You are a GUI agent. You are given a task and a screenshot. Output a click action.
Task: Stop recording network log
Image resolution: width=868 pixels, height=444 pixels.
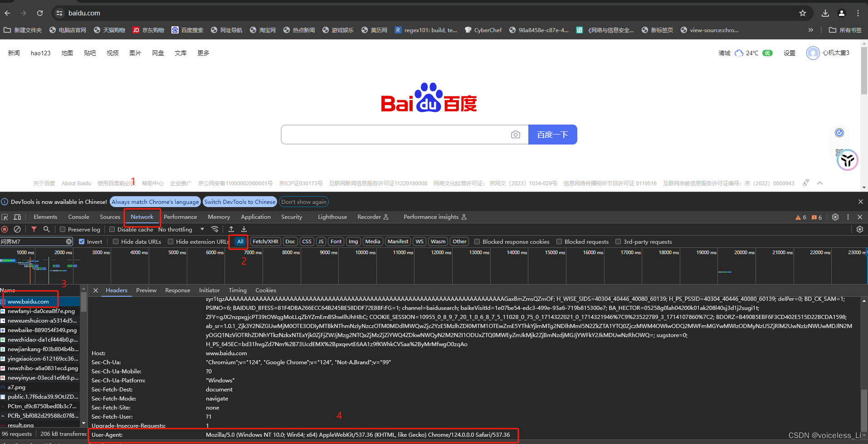click(x=5, y=229)
